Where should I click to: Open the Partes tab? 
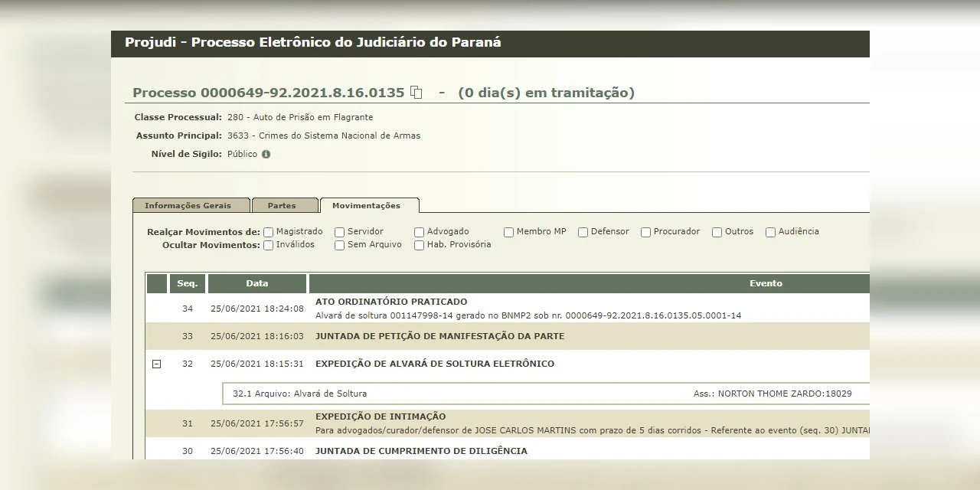pyautogui.click(x=282, y=205)
